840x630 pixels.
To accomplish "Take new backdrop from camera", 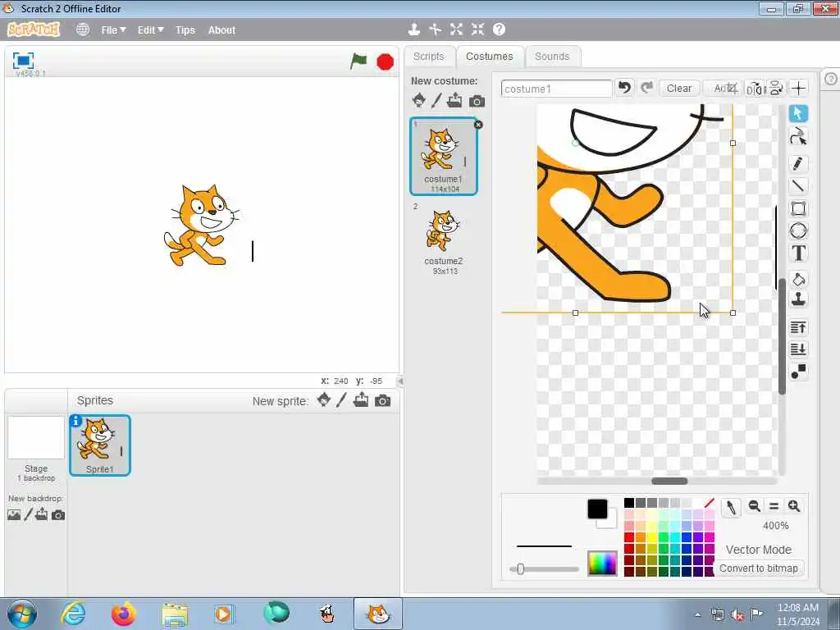I will (x=58, y=515).
